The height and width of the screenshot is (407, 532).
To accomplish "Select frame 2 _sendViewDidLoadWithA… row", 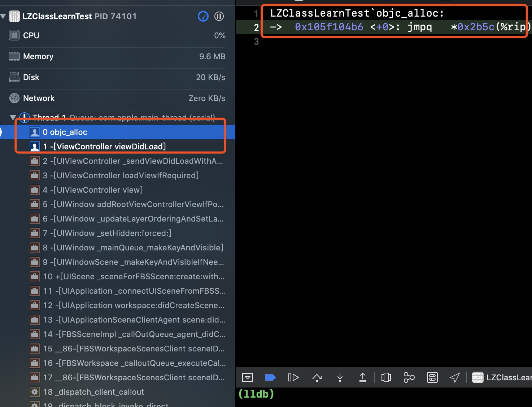I will click(118, 161).
